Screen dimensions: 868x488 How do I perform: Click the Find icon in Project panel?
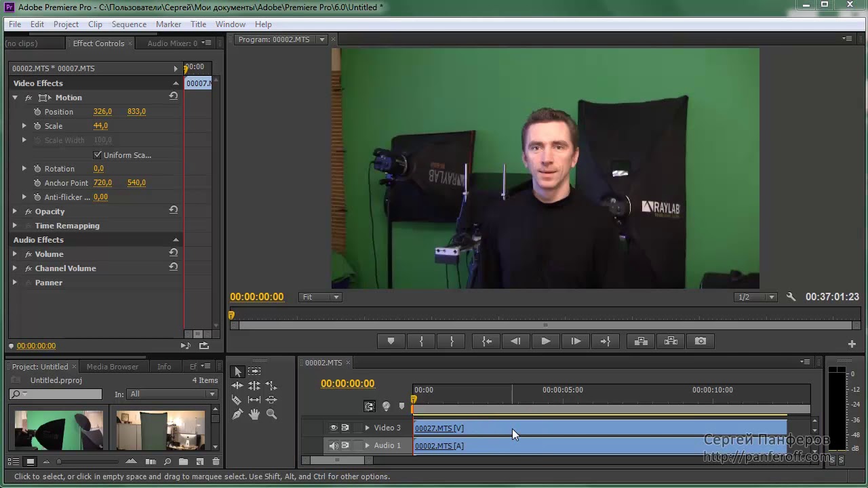click(167, 462)
